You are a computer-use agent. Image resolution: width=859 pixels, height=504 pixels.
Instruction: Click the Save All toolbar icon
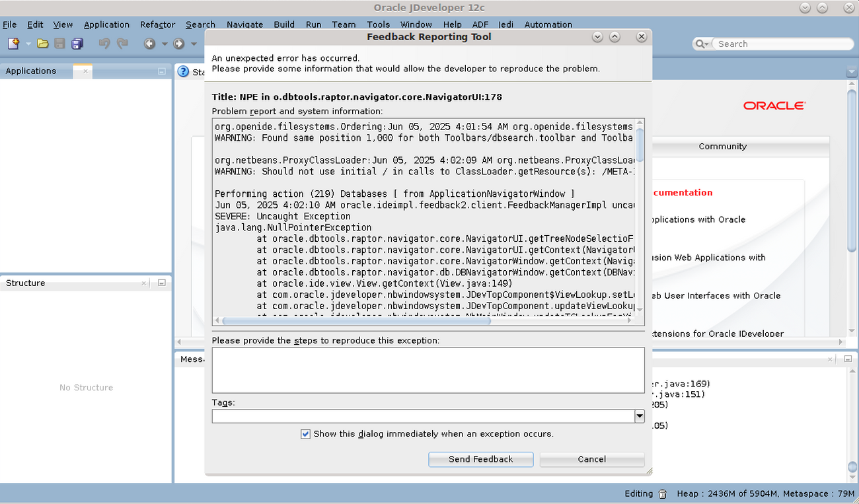(x=77, y=44)
